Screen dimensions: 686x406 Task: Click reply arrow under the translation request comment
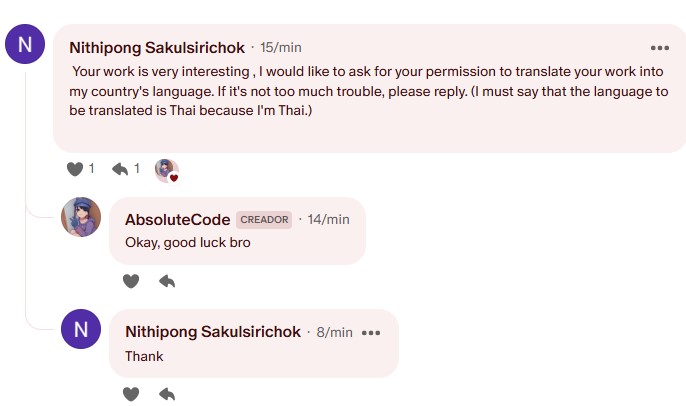(120, 169)
